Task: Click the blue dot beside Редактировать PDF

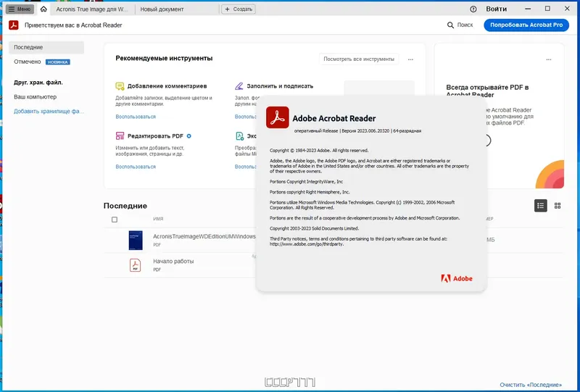Action: click(189, 136)
